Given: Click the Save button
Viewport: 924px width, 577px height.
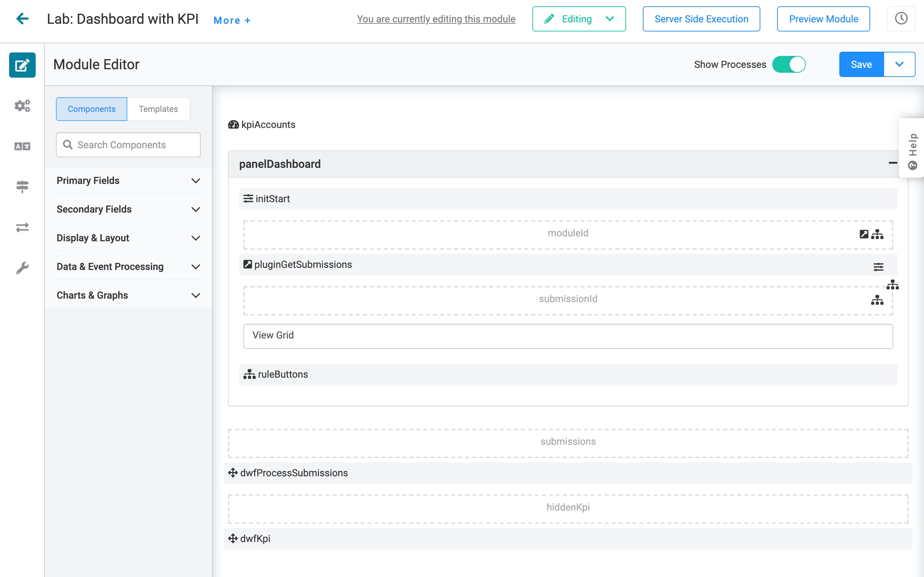Looking at the screenshot, I should (861, 64).
